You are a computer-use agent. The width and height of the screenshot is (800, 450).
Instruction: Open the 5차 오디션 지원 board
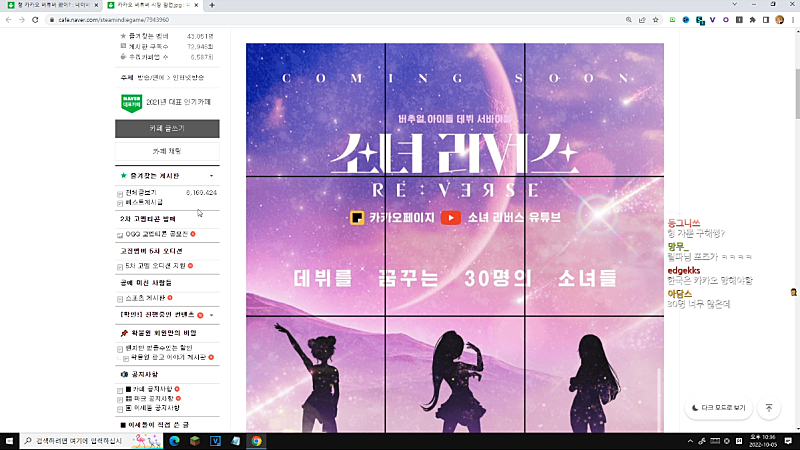156,266
